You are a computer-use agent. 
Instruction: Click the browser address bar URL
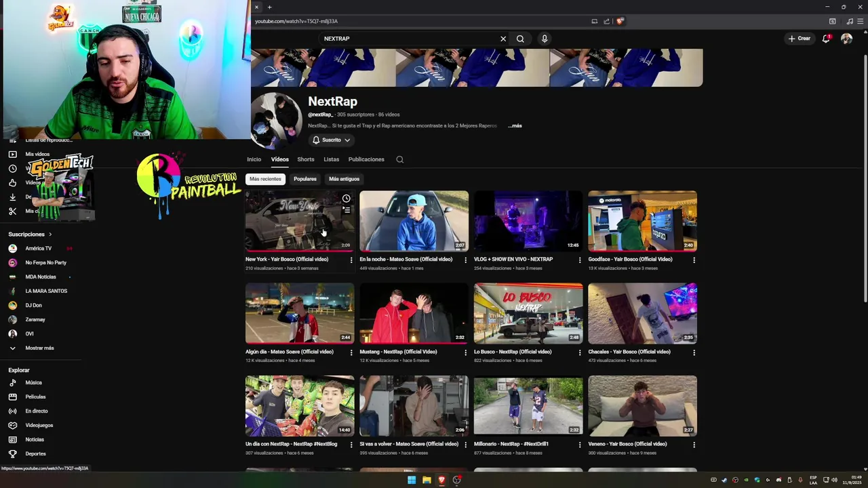pos(296,21)
